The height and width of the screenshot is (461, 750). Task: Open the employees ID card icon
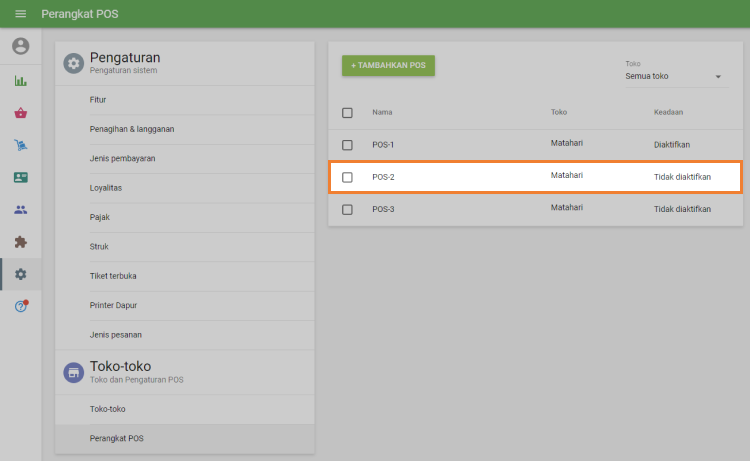[x=20, y=177]
